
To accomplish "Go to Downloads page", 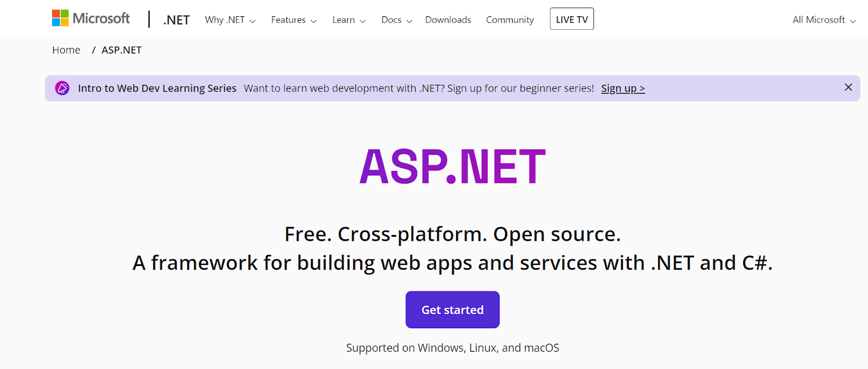I will coord(448,20).
